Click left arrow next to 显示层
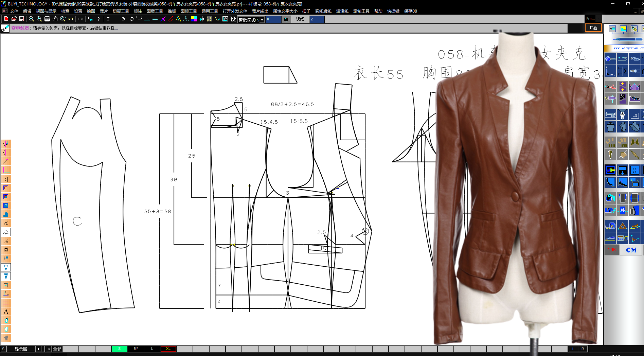This screenshot has height=356, width=644. coord(38,349)
